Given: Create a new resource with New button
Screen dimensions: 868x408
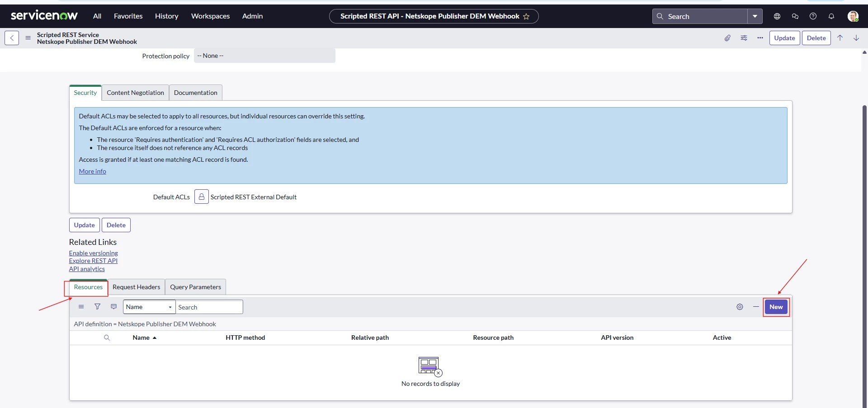Looking at the screenshot, I should pyautogui.click(x=776, y=307).
